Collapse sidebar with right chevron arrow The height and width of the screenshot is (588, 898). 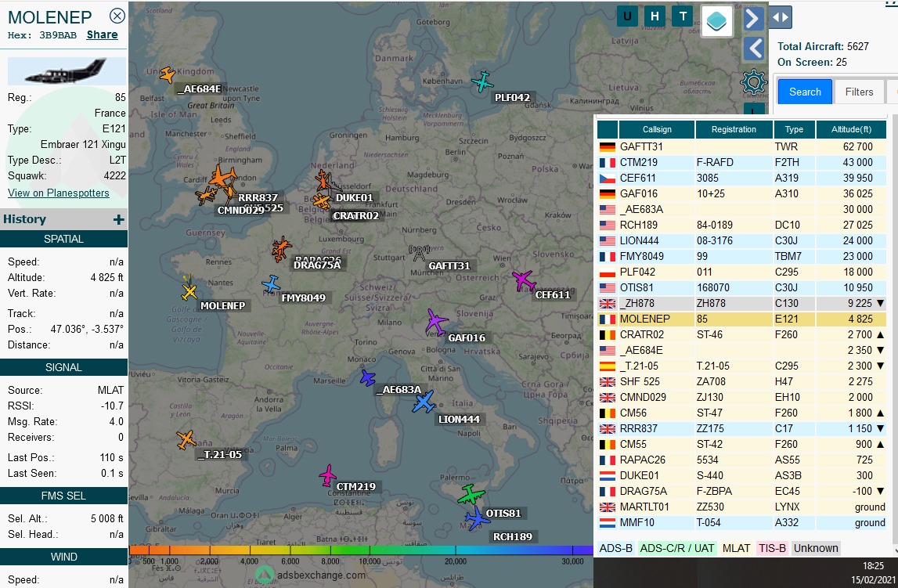click(x=753, y=18)
